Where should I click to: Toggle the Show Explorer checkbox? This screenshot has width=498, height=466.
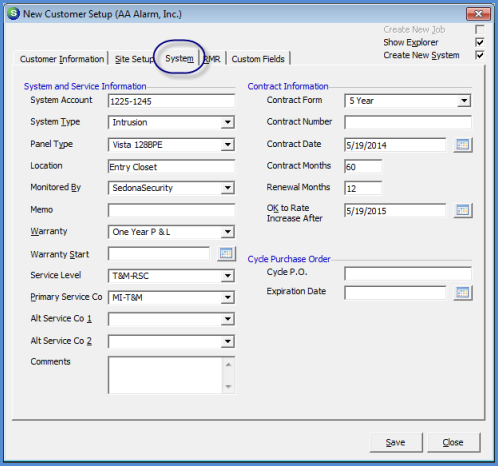tap(480, 42)
